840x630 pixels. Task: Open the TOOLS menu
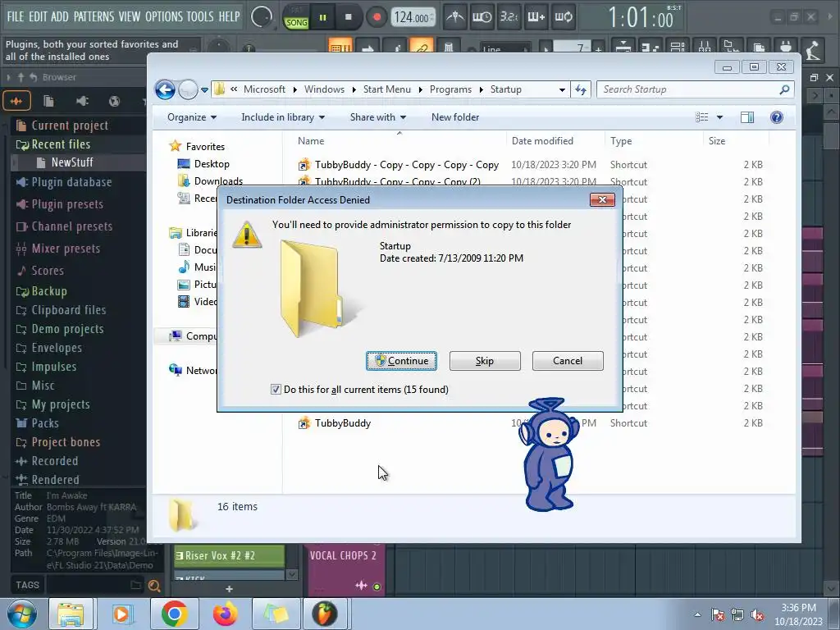coord(200,16)
